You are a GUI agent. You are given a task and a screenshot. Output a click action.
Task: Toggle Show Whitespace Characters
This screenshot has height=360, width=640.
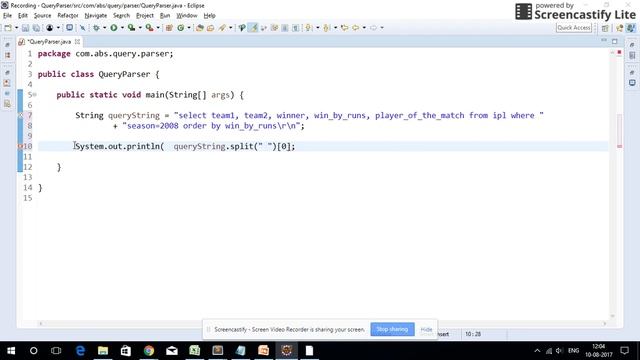tap(295, 28)
